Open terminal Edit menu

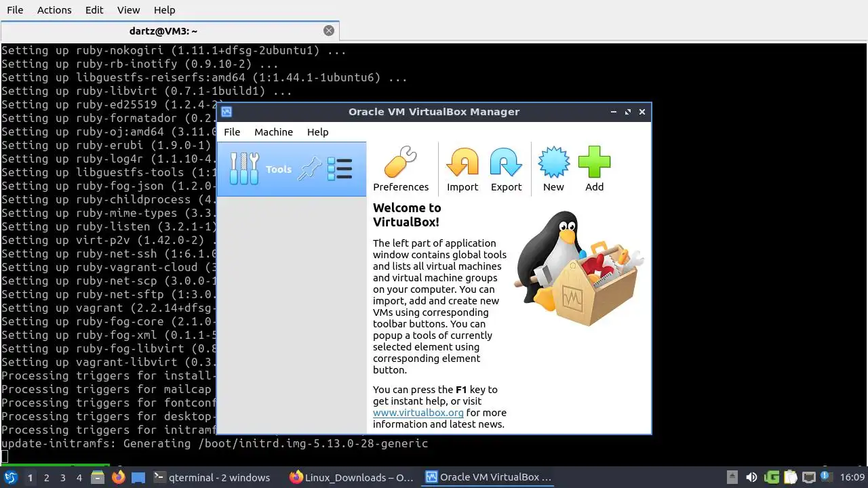(94, 10)
